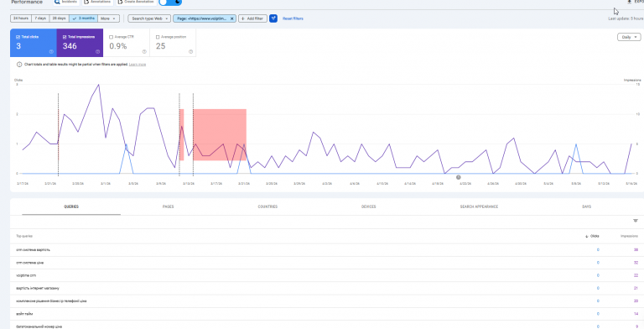Image resolution: width=644 pixels, height=329 pixels.
Task: Open help icon on Total clicks card
Action: 51,52
